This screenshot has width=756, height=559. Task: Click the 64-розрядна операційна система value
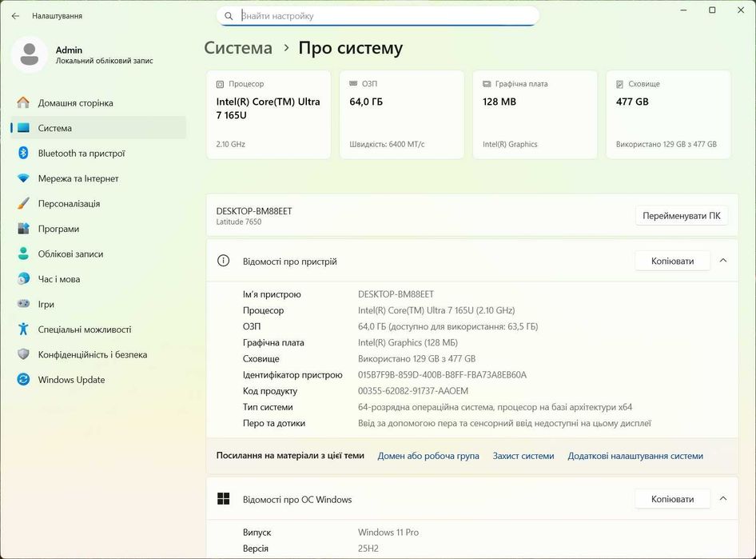495,407
